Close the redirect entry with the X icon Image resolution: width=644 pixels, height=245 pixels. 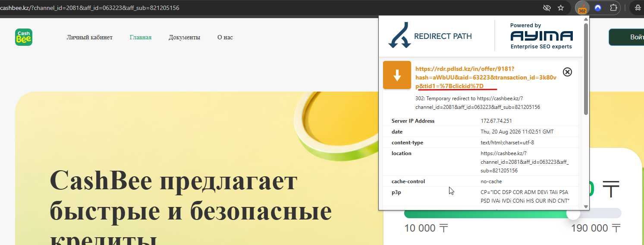(x=568, y=72)
